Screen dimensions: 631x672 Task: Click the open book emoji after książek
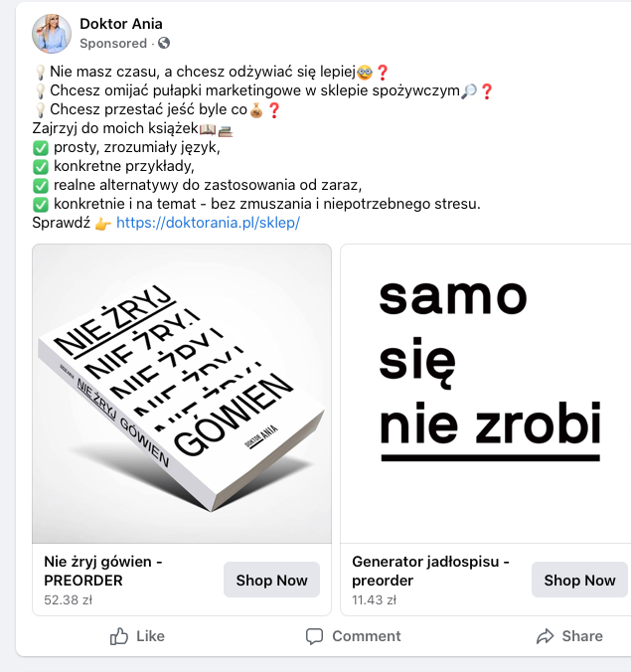coord(208,129)
